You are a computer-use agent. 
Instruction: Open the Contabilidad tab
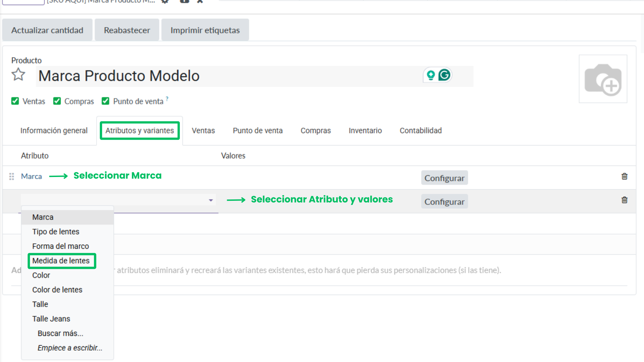click(420, 130)
